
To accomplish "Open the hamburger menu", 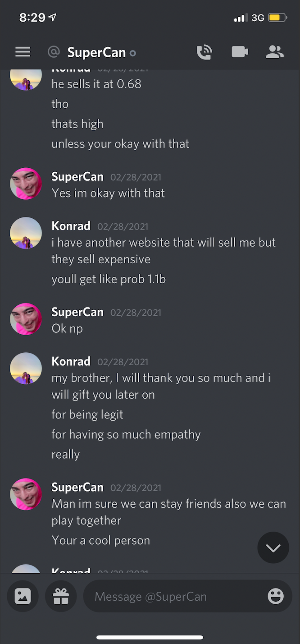I will [x=23, y=52].
